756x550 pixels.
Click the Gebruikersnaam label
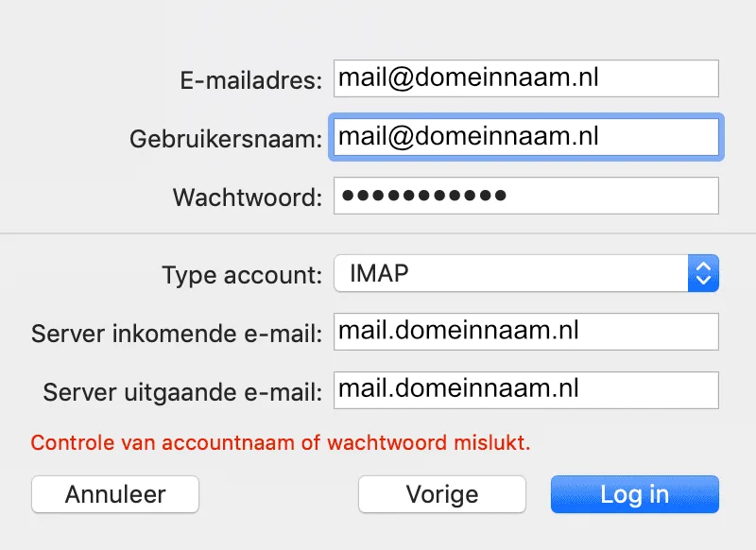[x=226, y=139]
